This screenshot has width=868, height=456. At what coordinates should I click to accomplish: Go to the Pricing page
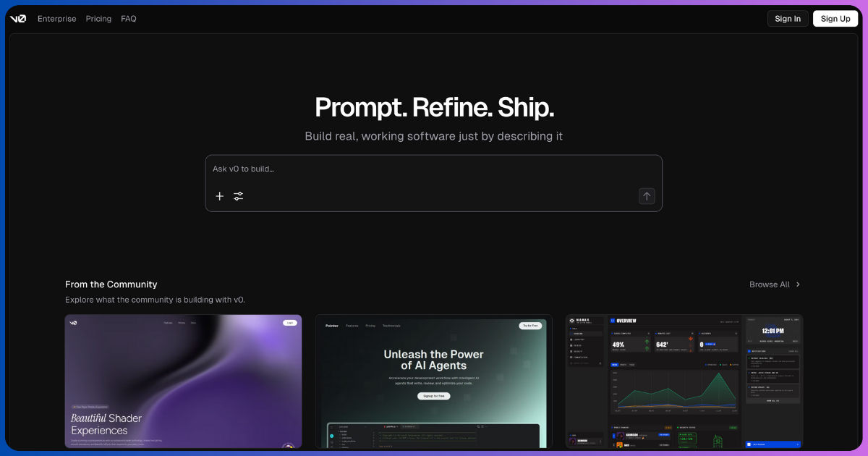[x=98, y=19]
